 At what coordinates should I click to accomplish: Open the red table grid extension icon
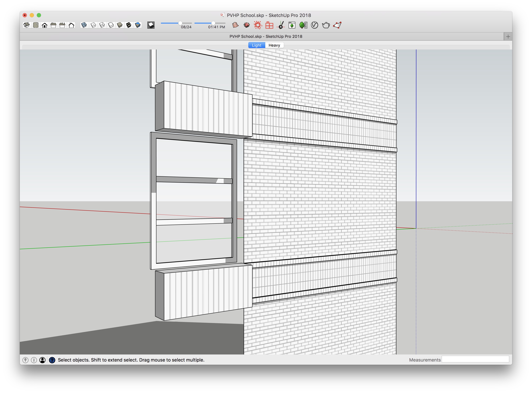tap(269, 25)
